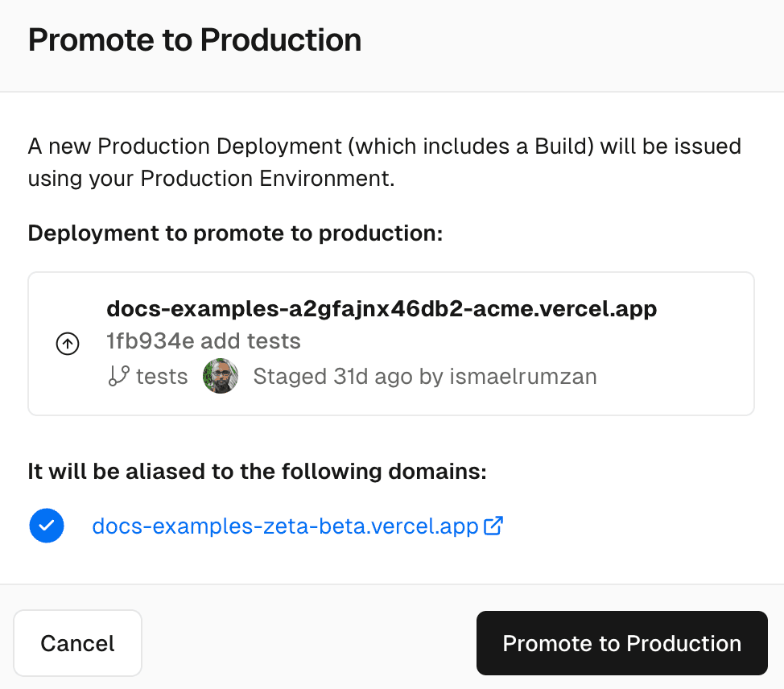Open the docs-examples-zeta-beta.vercel.app link
This screenshot has height=689, width=784.
286,525
